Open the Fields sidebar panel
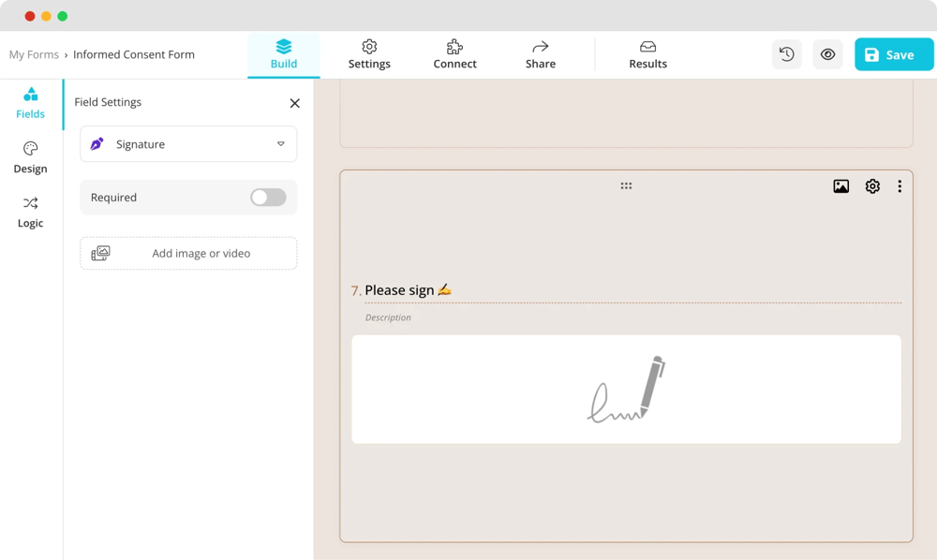Screen dimensions: 937x560 point(30,103)
